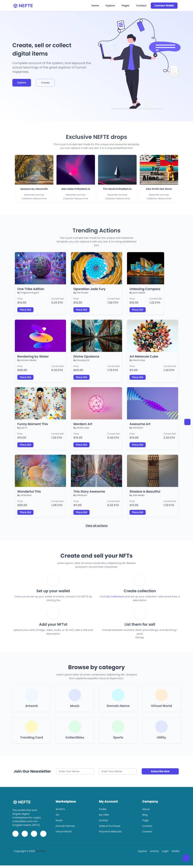Screen dimensions: 193x868
Task: Click the floating purple button on right edge
Action: (188, 422)
